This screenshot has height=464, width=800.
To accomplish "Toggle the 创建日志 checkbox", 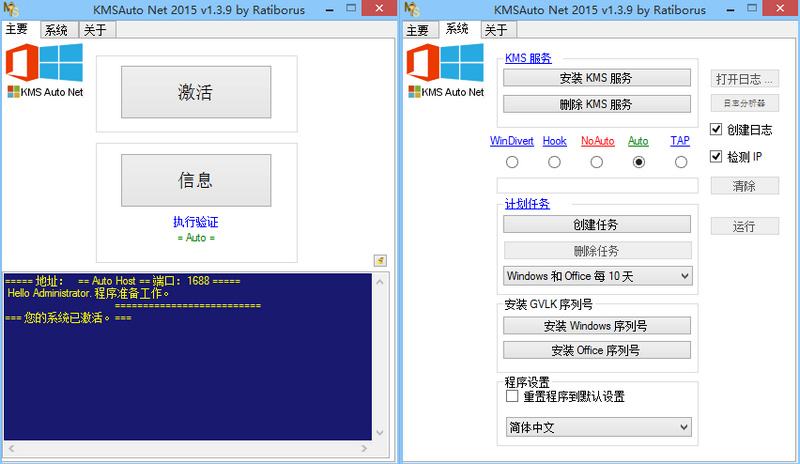I will coord(716,129).
